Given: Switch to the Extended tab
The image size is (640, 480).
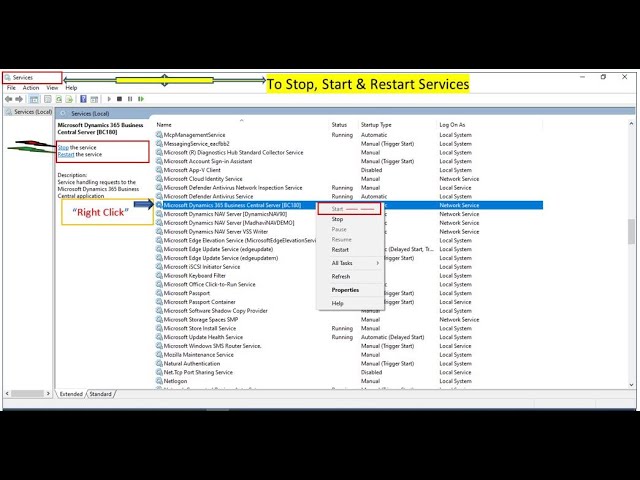Looking at the screenshot, I should coord(71,394).
